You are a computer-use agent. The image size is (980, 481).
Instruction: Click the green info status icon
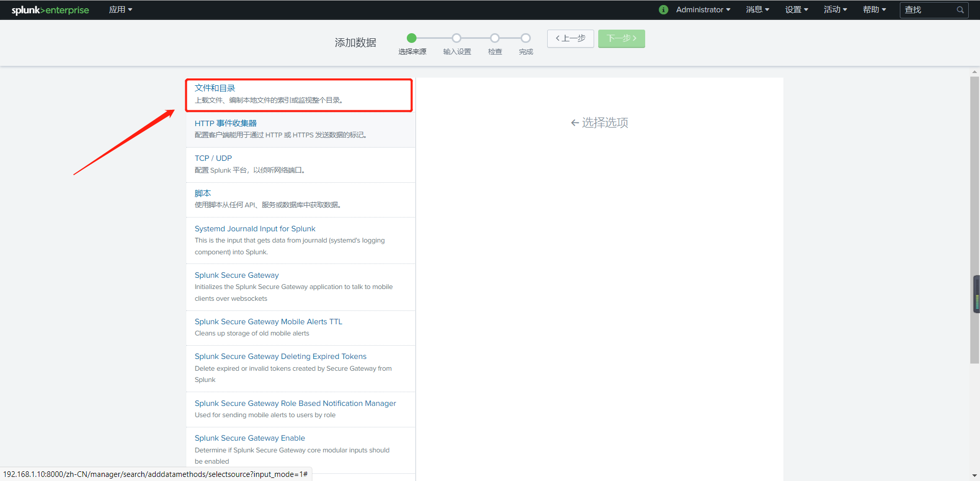[664, 10]
